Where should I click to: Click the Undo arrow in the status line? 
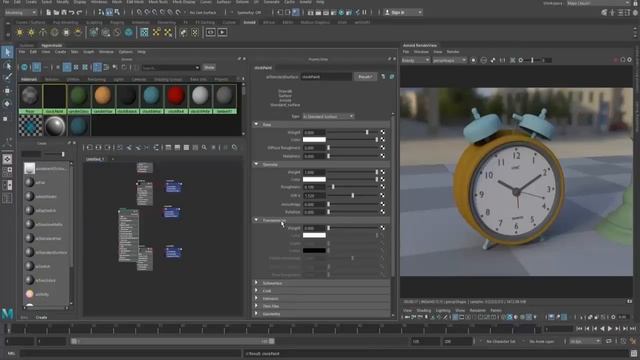pyautogui.click(x=72, y=13)
